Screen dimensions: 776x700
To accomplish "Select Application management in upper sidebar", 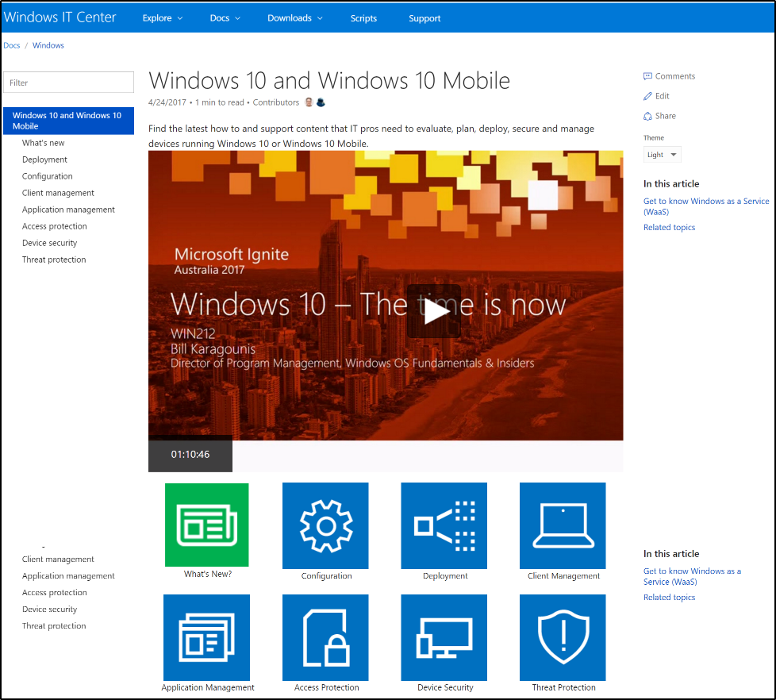I will click(68, 210).
